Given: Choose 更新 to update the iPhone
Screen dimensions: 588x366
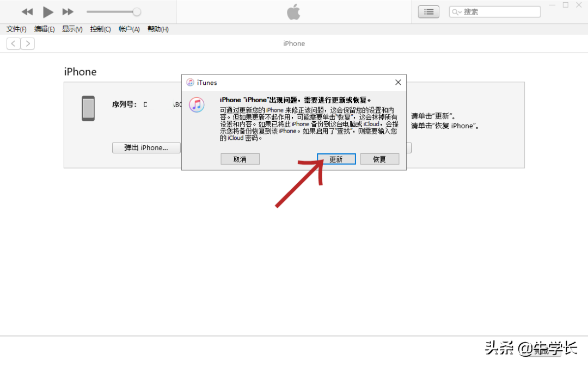Looking at the screenshot, I should coord(336,159).
